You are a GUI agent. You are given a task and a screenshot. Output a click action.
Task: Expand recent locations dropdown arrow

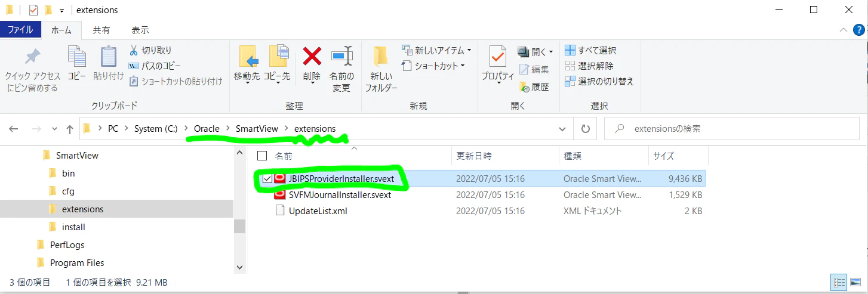(55, 129)
